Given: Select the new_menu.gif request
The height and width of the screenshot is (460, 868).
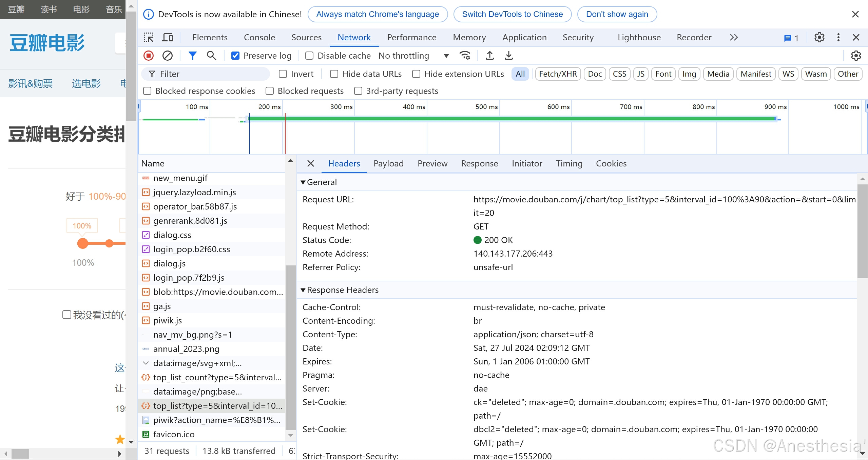Looking at the screenshot, I should (x=212, y=178).
